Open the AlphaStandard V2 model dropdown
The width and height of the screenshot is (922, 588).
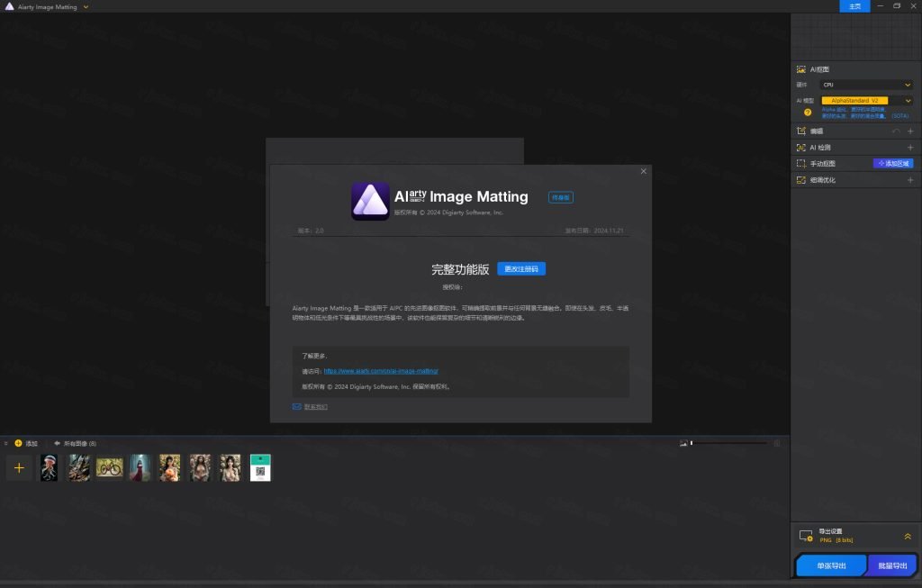[x=866, y=101]
